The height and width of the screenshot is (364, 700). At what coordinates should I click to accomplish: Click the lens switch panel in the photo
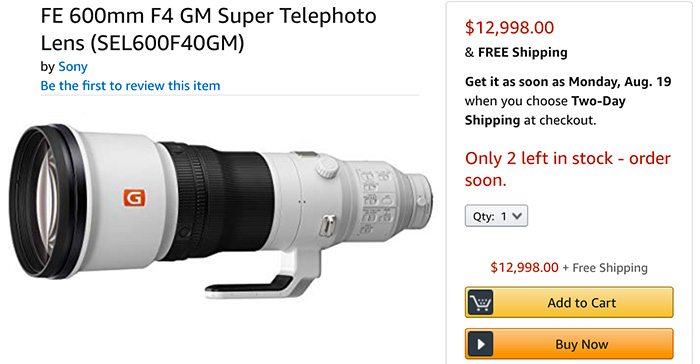point(377,201)
